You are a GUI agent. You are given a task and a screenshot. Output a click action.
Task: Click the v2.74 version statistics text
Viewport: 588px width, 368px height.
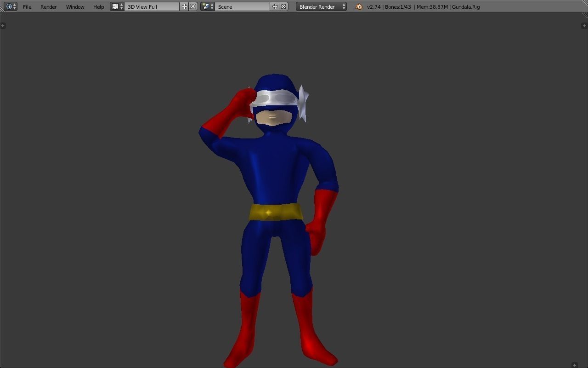[423, 7]
